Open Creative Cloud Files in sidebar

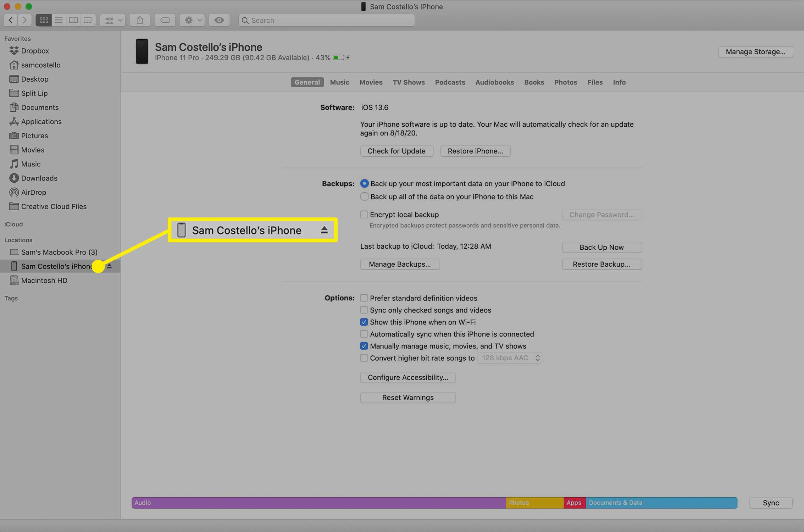(x=60, y=207)
